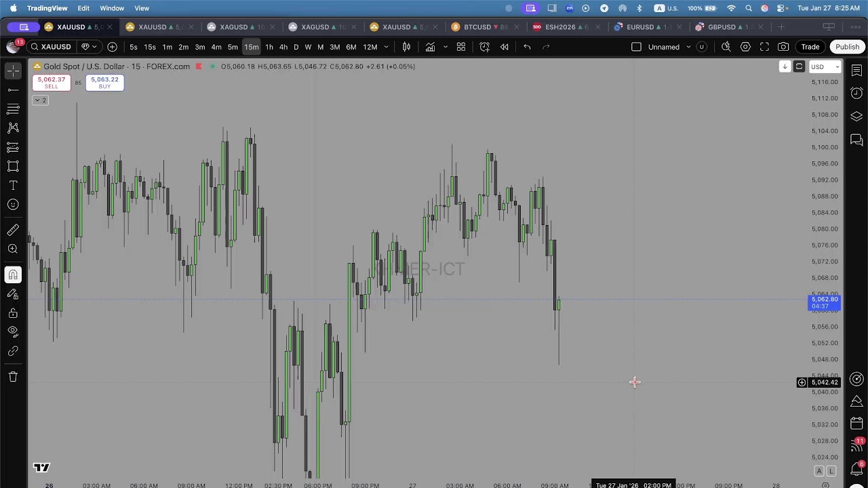Switch to 1h timeframe
Image resolution: width=868 pixels, height=488 pixels.
click(269, 47)
